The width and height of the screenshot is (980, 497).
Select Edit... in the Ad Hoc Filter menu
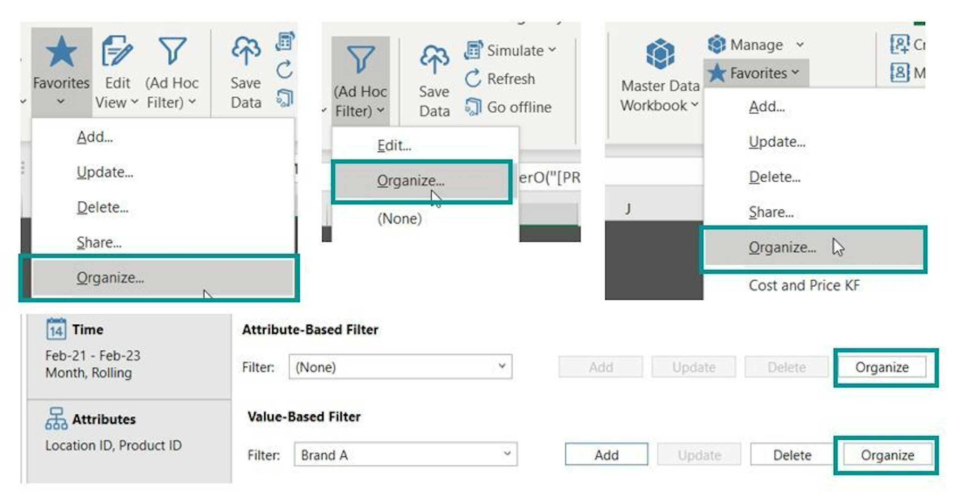(394, 146)
